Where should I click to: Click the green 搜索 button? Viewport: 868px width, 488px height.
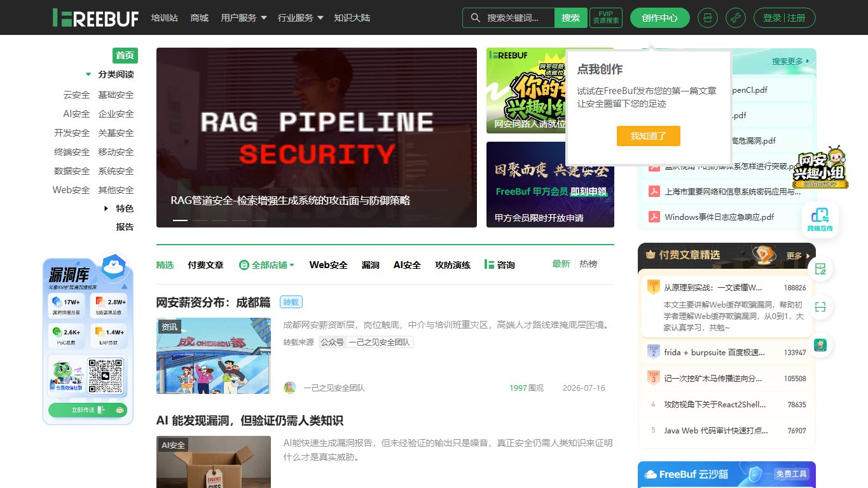point(570,18)
